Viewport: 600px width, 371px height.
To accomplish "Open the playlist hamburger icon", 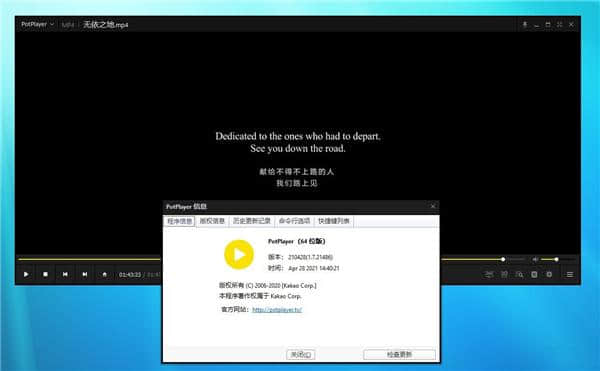I will pyautogui.click(x=570, y=275).
